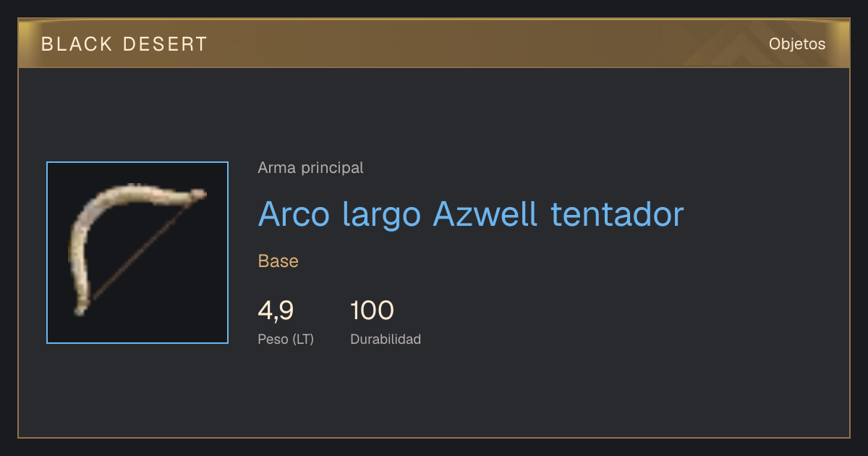Image resolution: width=868 pixels, height=456 pixels.
Task: Click the Azwell longbow item icon
Action: point(137,253)
